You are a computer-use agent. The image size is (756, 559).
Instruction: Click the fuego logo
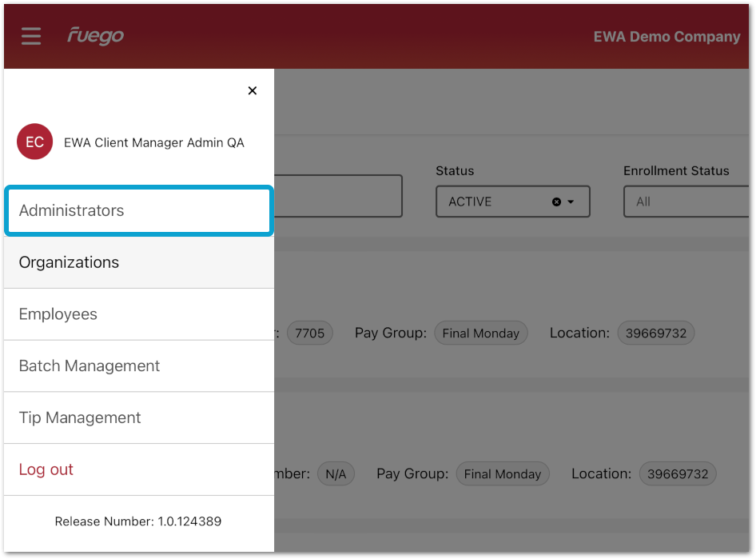(x=95, y=36)
